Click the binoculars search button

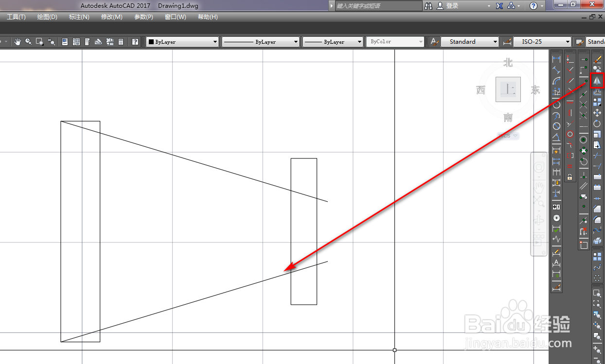click(x=428, y=6)
